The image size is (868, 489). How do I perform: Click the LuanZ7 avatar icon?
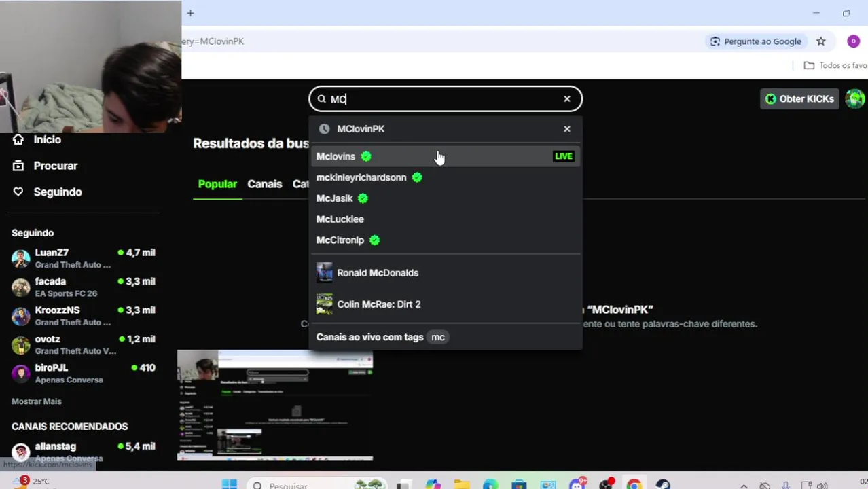click(21, 259)
